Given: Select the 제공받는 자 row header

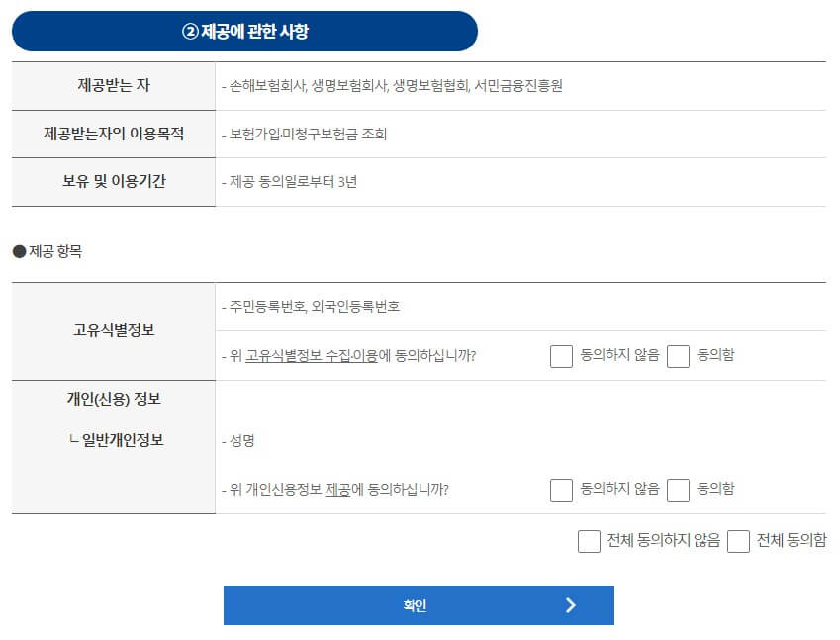Looking at the screenshot, I should pos(112,86).
